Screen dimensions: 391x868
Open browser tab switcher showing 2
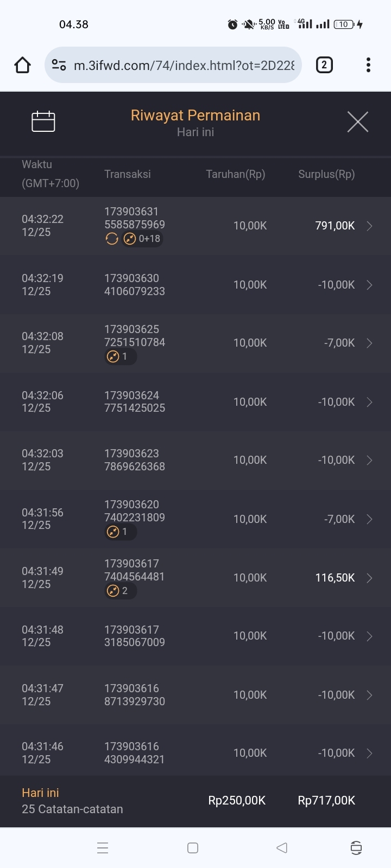pos(324,65)
